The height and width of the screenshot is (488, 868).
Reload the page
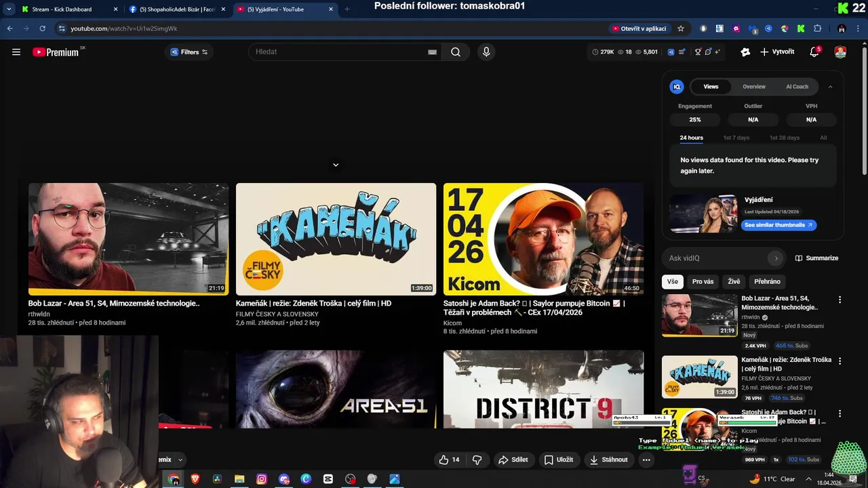pos(42,28)
